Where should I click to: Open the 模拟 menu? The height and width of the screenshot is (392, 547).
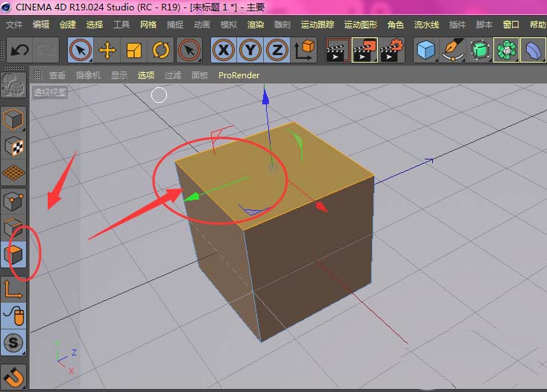pos(229,25)
